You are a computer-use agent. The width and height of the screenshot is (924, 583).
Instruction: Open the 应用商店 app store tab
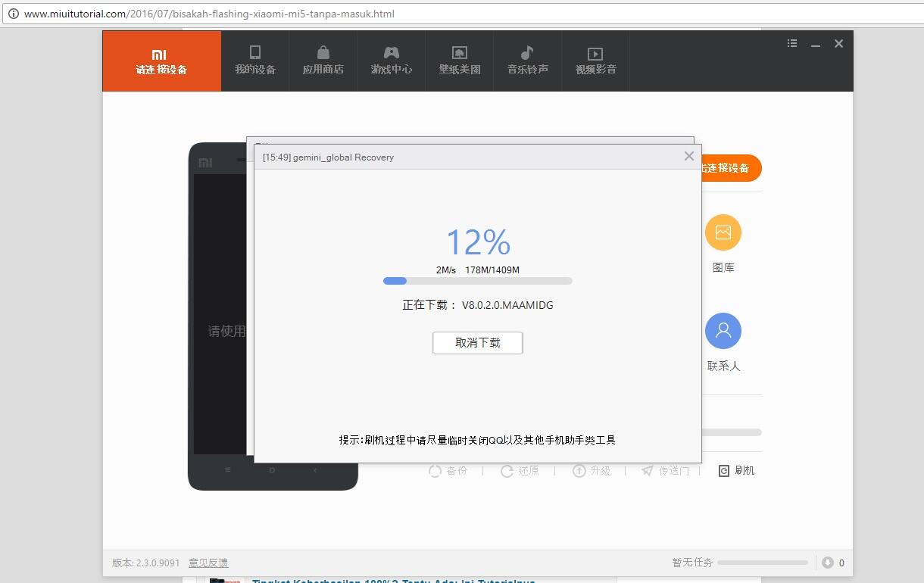click(x=323, y=61)
